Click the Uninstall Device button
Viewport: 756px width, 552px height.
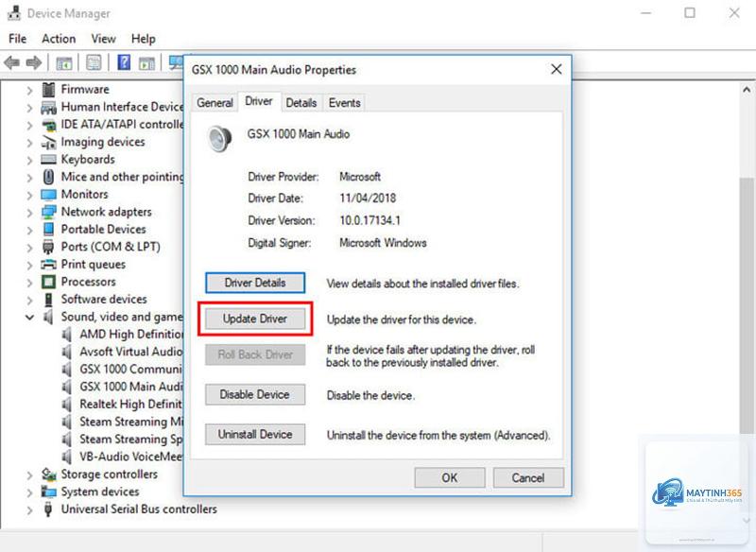click(x=255, y=435)
